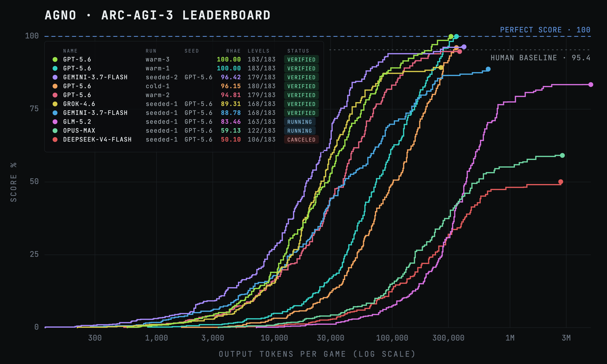Viewport: 607px width, 364px height.
Task: Click the green GPT-5.6 endpoint dot at 100
Action: click(x=451, y=37)
